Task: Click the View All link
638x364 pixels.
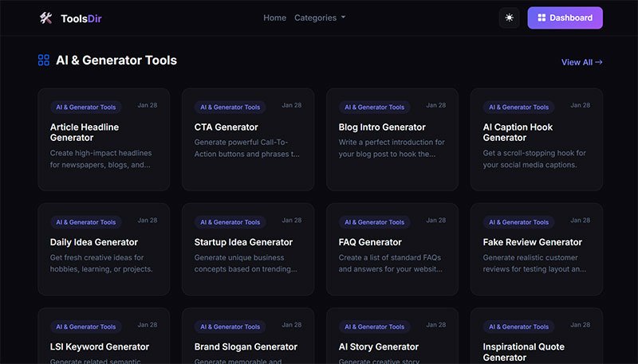Action: pyautogui.click(x=582, y=62)
